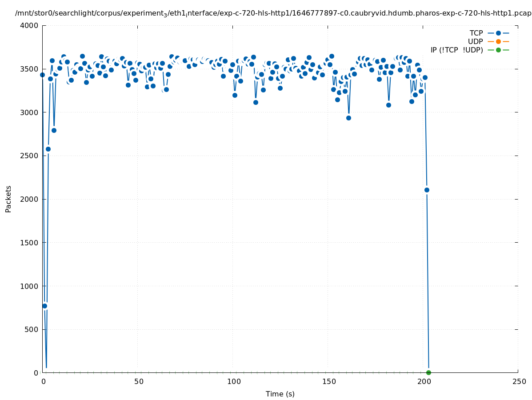The width and height of the screenshot is (532, 400).
Task: Select the TCP legend label
Action: point(476,33)
